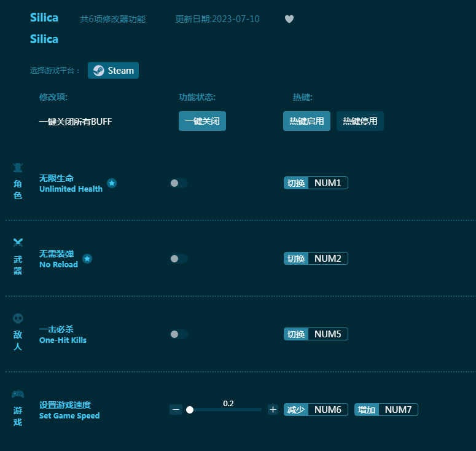Click the 切换 label beside NUM2

pos(296,259)
